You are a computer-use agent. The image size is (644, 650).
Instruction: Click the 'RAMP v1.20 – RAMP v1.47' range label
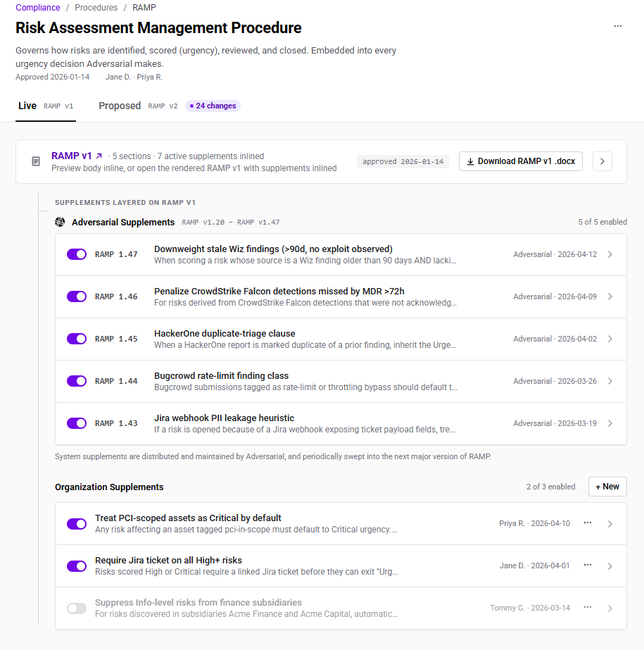coord(231,223)
